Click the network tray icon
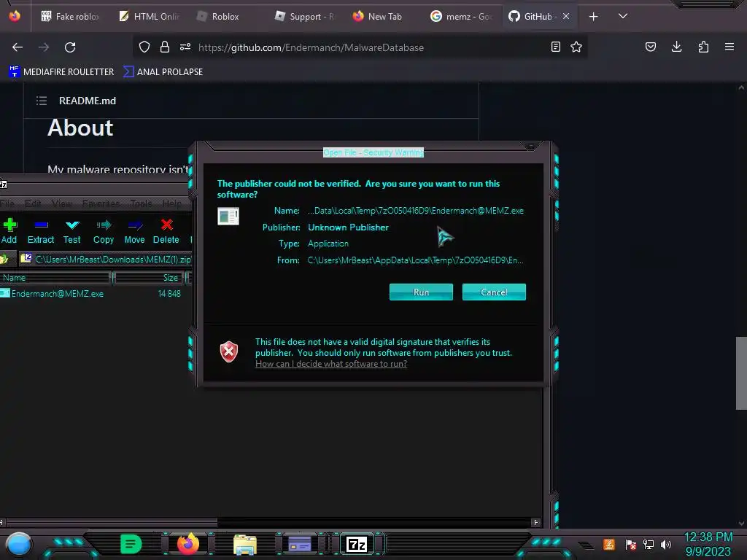 click(649, 544)
